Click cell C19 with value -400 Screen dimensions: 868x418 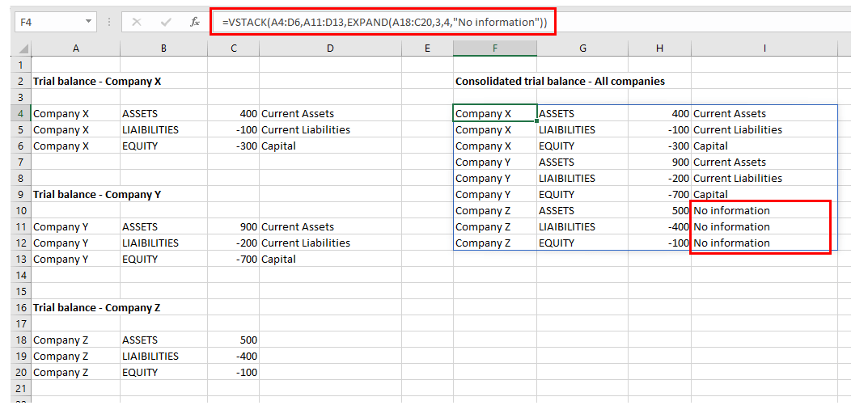click(234, 356)
